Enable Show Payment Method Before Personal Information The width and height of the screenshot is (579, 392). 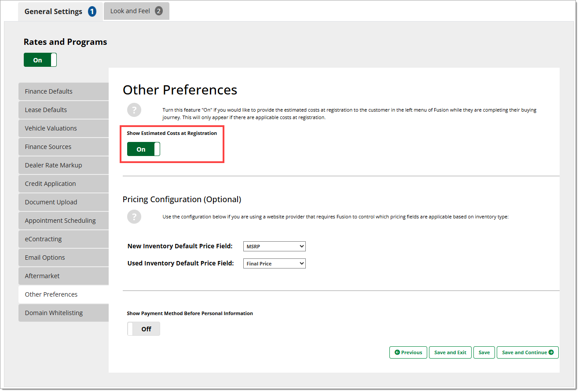[143, 329]
